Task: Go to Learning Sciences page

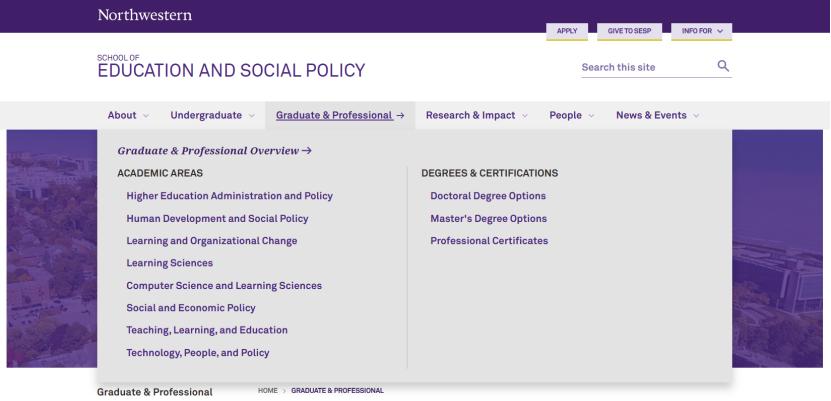Action: tap(169, 263)
